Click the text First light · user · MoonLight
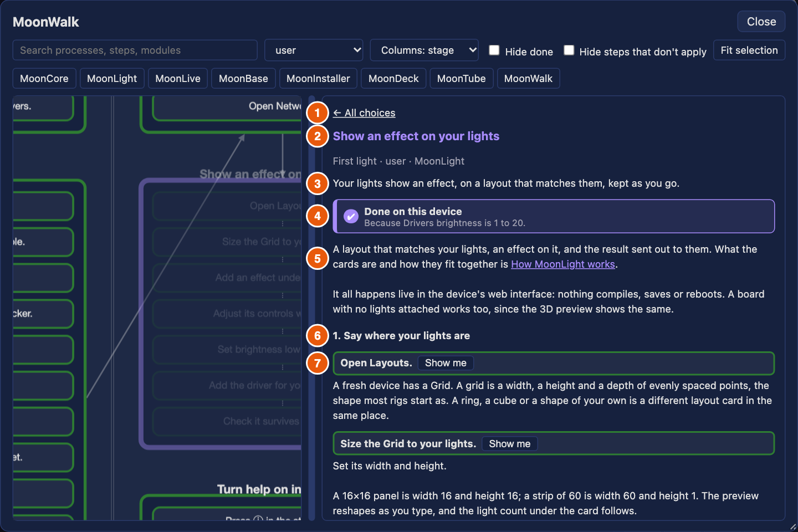Image resolution: width=798 pixels, height=532 pixels. 398,161
